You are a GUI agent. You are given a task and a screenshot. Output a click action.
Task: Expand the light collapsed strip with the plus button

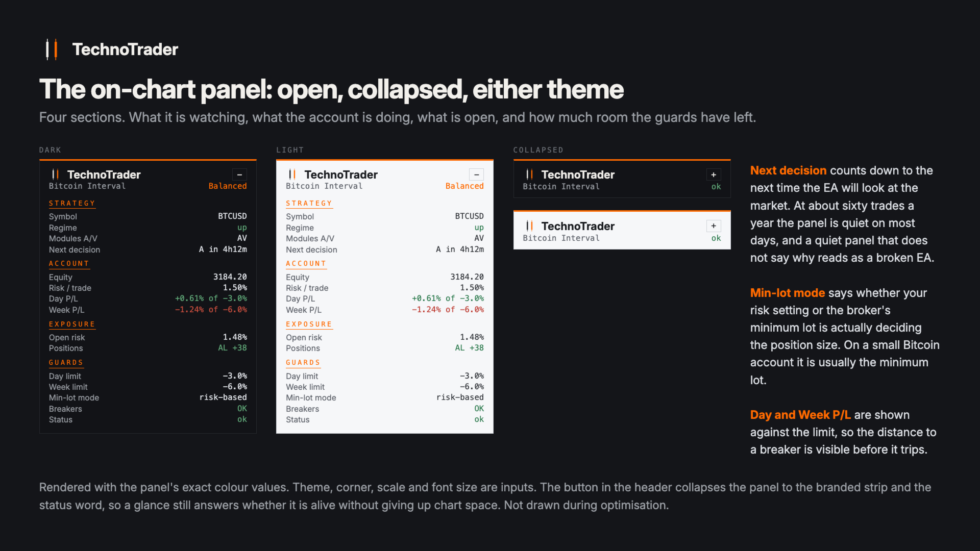714,226
